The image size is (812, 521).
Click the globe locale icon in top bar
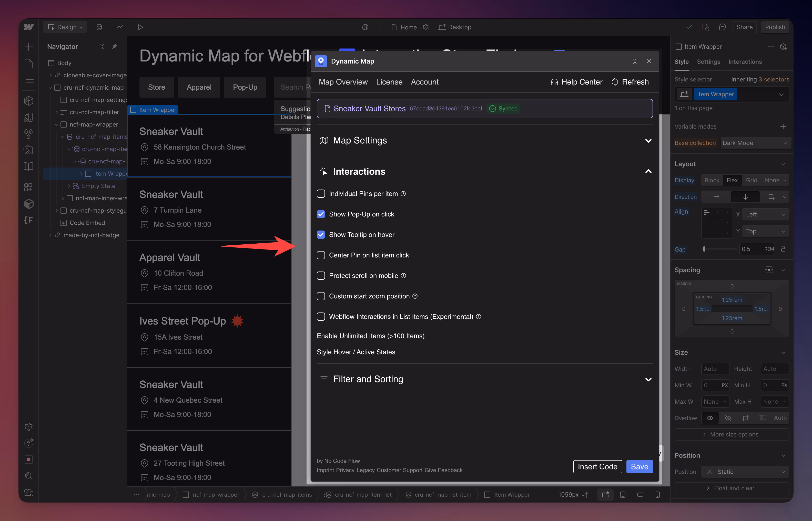[x=365, y=27]
